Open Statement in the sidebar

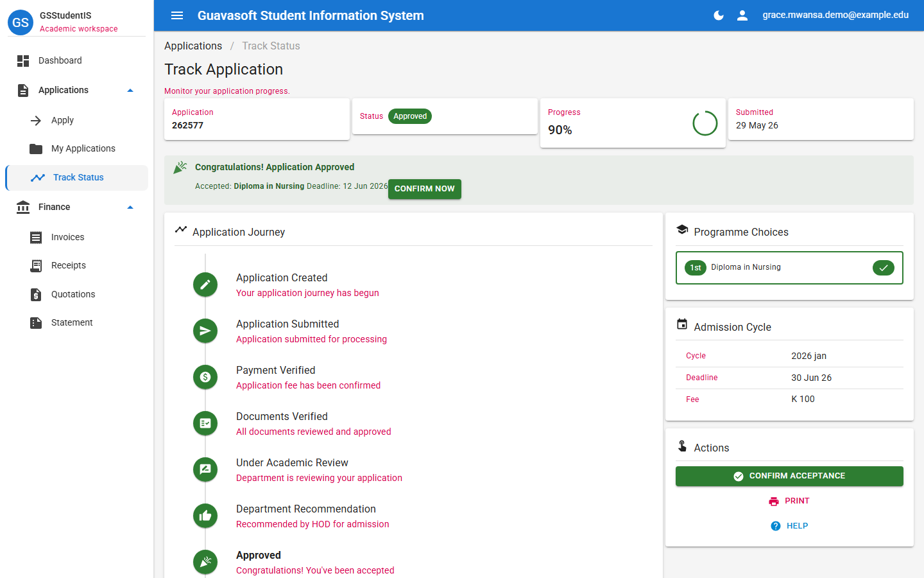77,322
